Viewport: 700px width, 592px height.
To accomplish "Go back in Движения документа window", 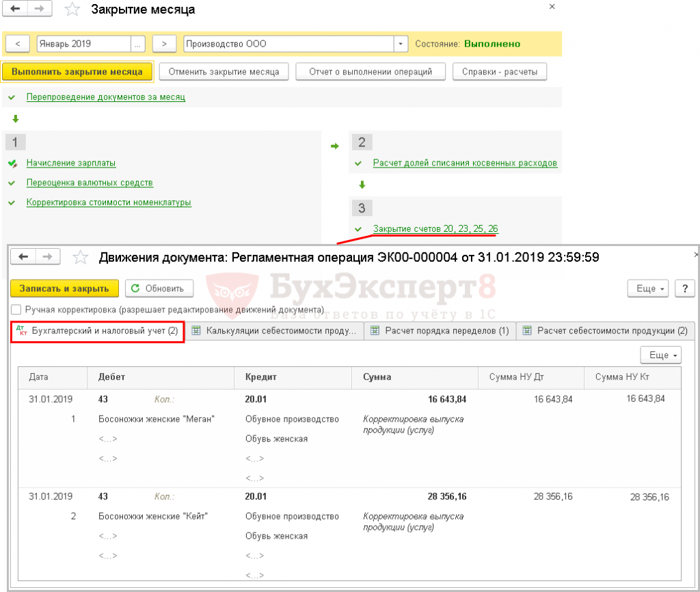I will [x=23, y=257].
